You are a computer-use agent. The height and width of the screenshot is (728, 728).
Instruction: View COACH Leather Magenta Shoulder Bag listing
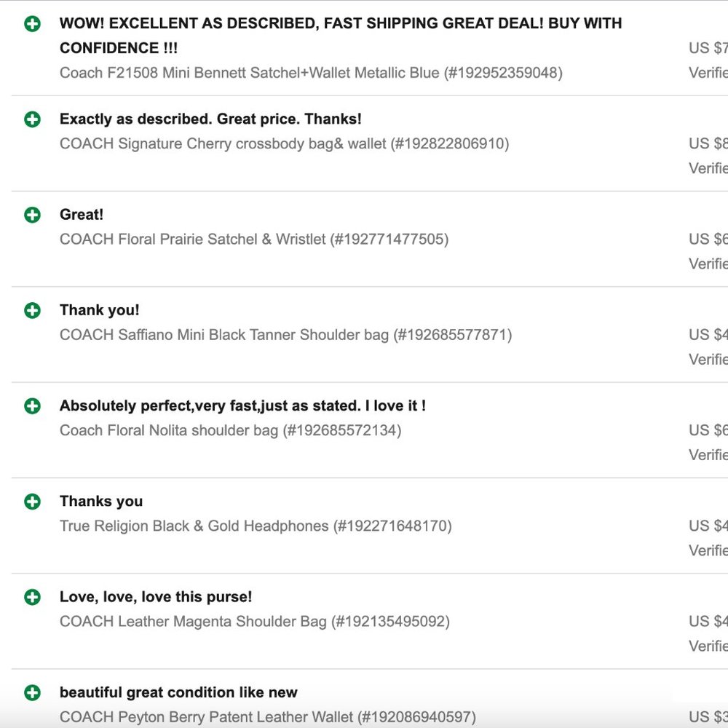pyautogui.click(x=255, y=622)
